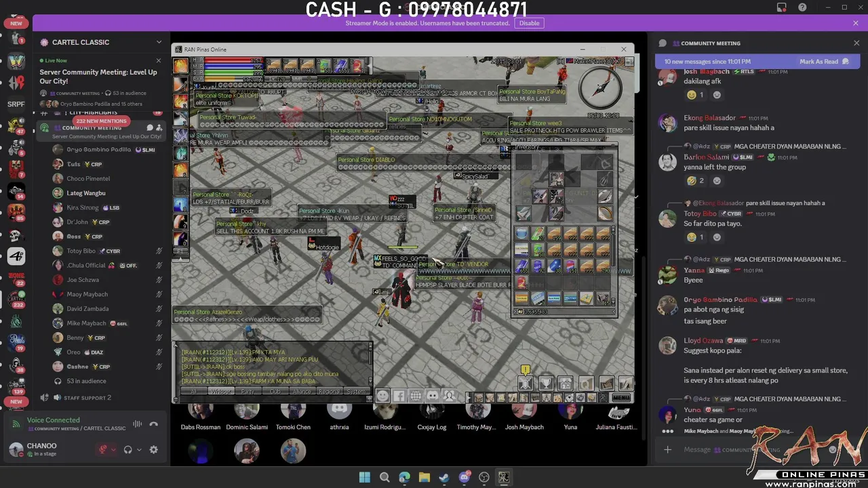Disconnect from voice with hang-up icon
868x488 pixels.
pos(154,424)
